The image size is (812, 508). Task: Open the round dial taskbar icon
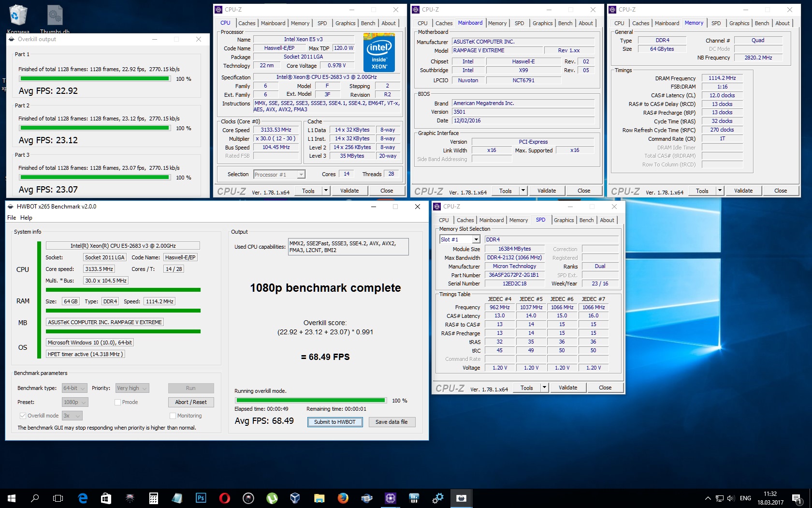(x=248, y=498)
